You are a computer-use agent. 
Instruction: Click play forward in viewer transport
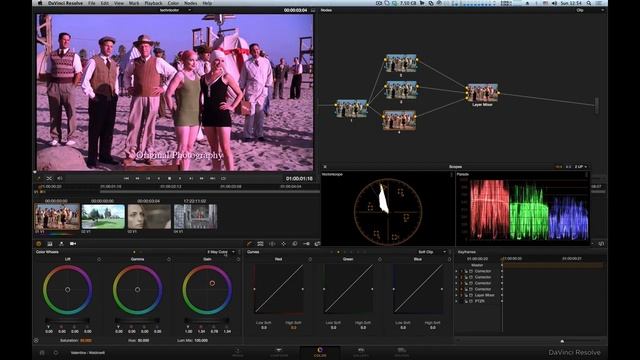point(180,178)
